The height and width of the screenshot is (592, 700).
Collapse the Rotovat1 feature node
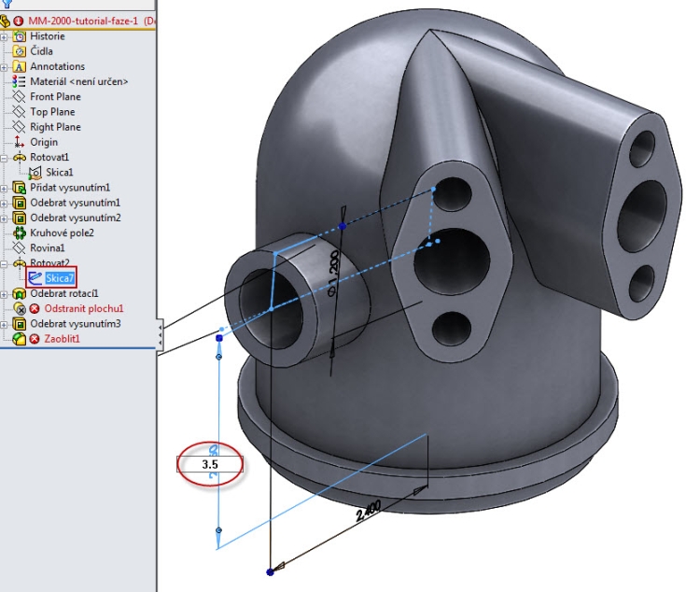point(5,158)
